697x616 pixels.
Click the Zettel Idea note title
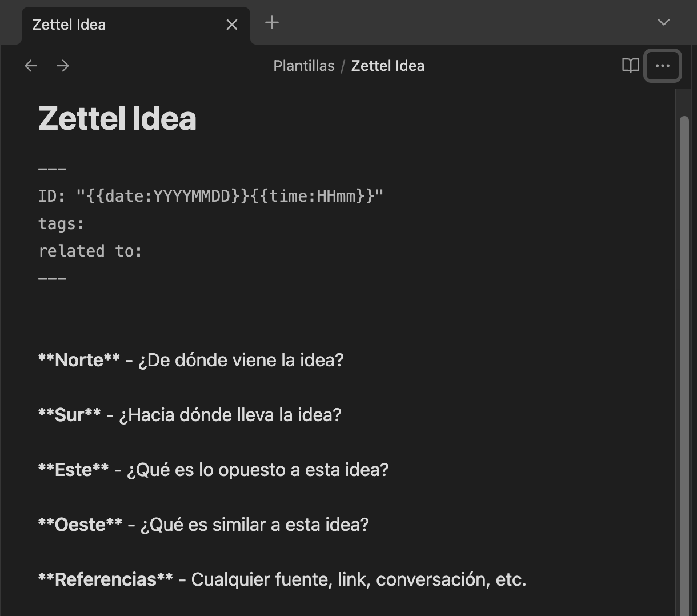pyautogui.click(x=117, y=119)
